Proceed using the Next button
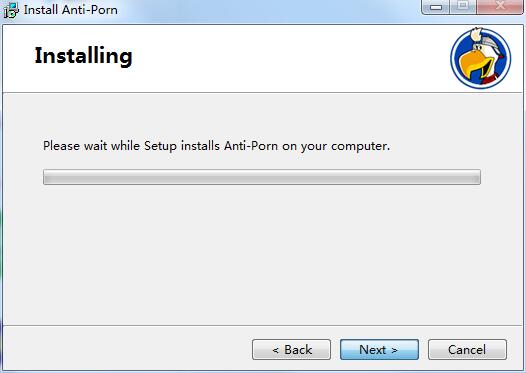 [379, 350]
